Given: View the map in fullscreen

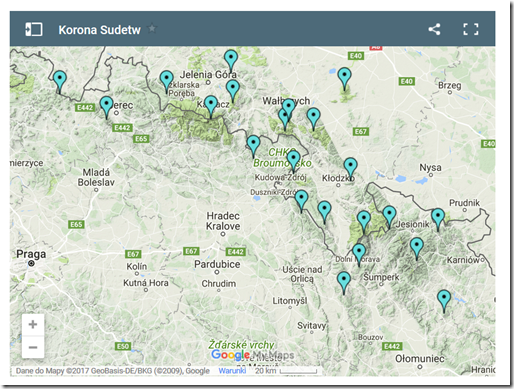Looking at the screenshot, I should [x=471, y=29].
